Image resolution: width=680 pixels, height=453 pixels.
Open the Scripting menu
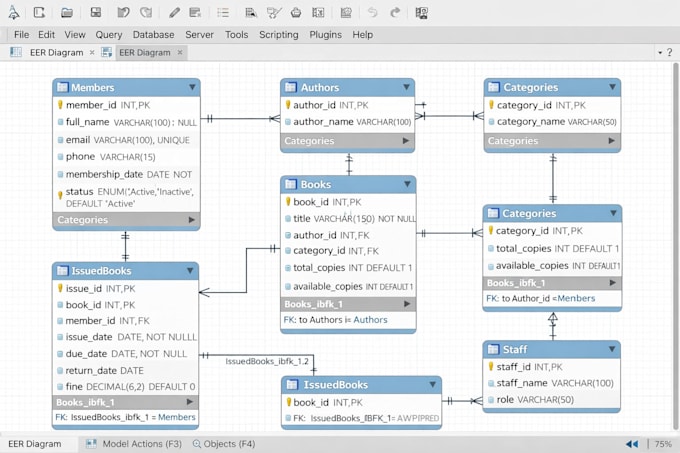(x=279, y=35)
